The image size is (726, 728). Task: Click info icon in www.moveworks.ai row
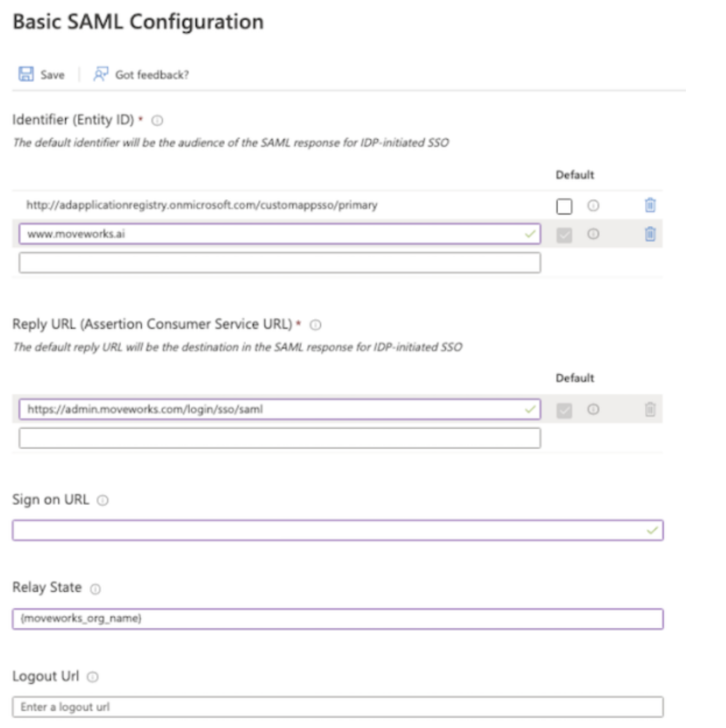click(593, 234)
